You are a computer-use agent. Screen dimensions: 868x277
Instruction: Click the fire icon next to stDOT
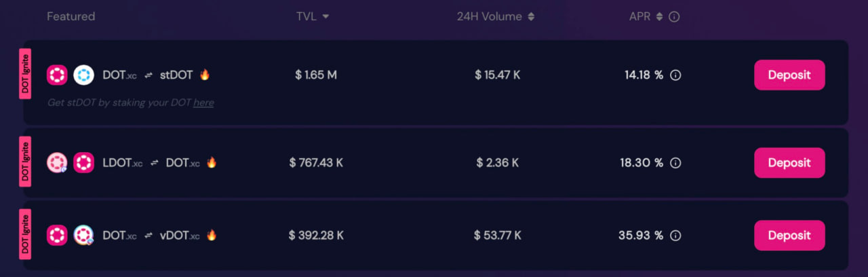click(205, 74)
